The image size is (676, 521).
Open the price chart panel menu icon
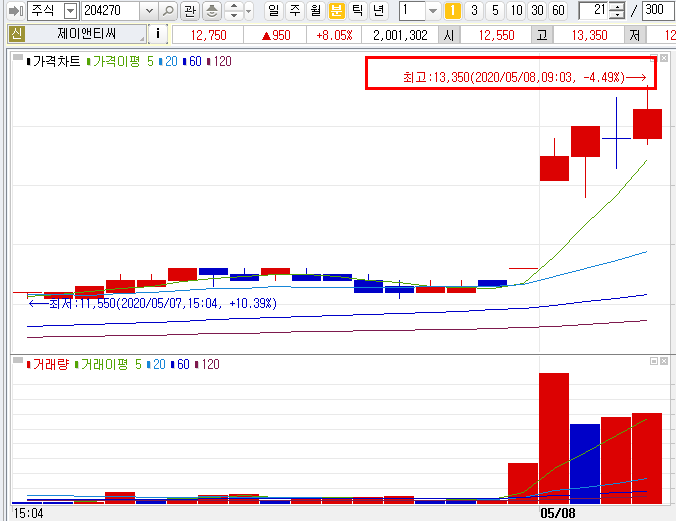pyautogui.click(x=18, y=57)
